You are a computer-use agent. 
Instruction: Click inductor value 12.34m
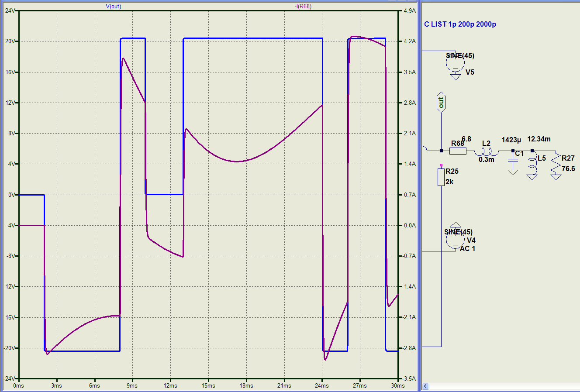[539, 139]
